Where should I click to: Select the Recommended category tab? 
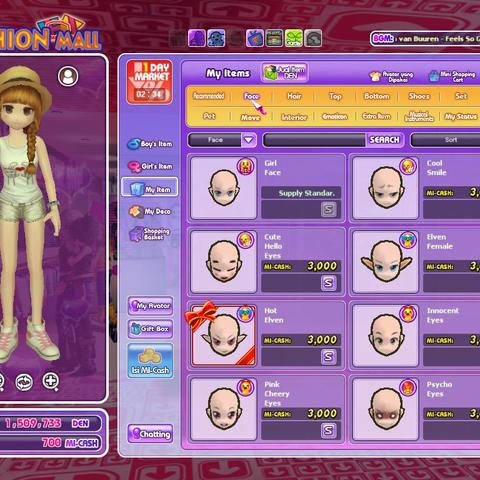click(x=209, y=96)
